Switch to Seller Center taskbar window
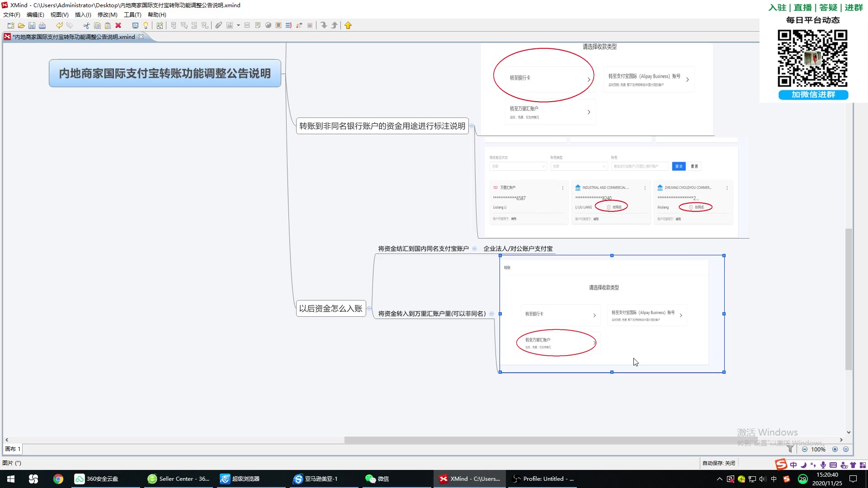Screen dimensions: 868x488 [x=179, y=479]
